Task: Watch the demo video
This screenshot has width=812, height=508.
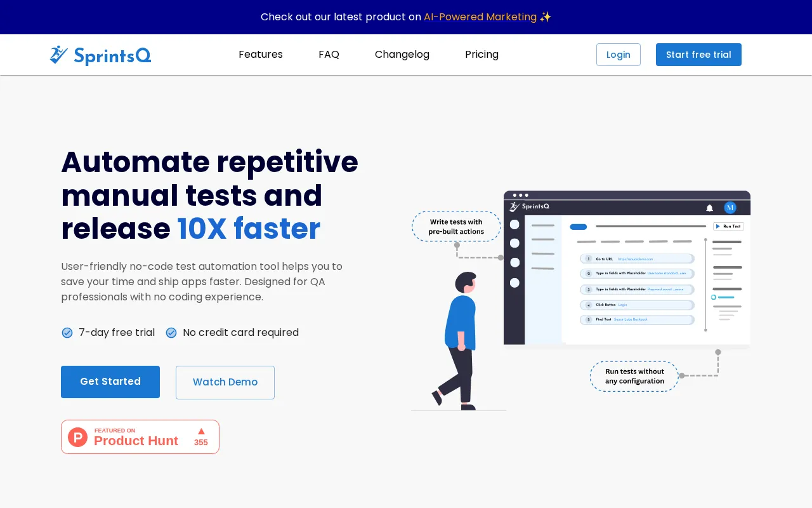Action: click(225, 382)
